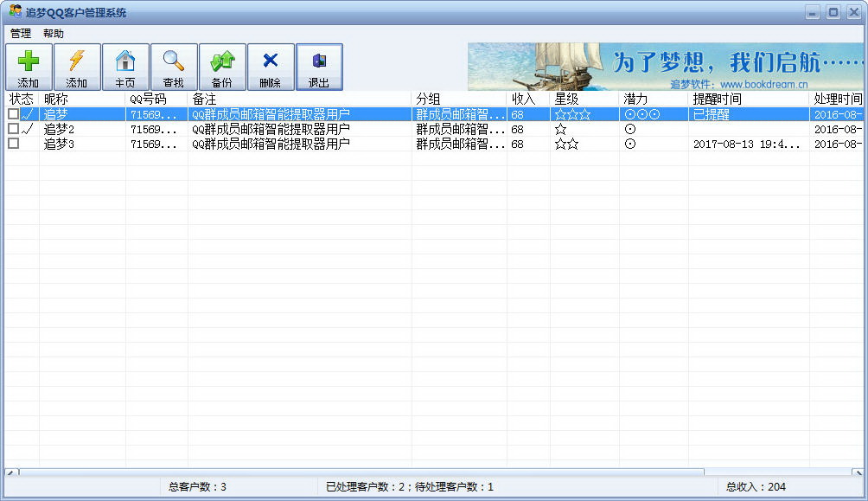
Task: Sort by the 昵称 column header
Action: [82, 100]
